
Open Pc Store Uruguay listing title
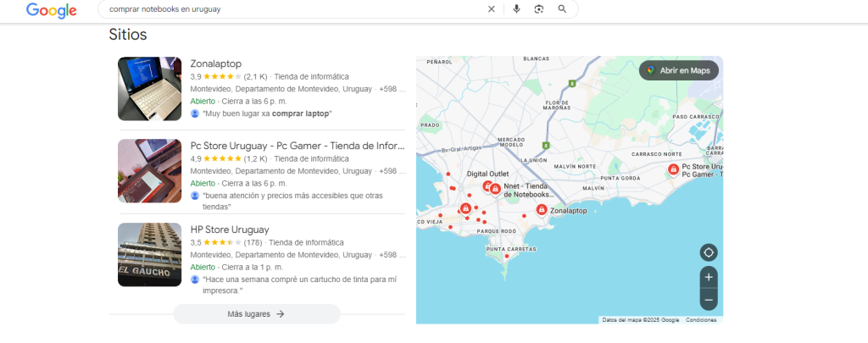[x=297, y=145]
